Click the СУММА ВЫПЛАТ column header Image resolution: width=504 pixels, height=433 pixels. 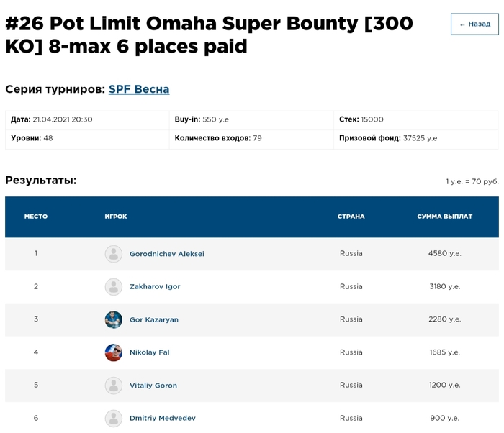click(444, 216)
